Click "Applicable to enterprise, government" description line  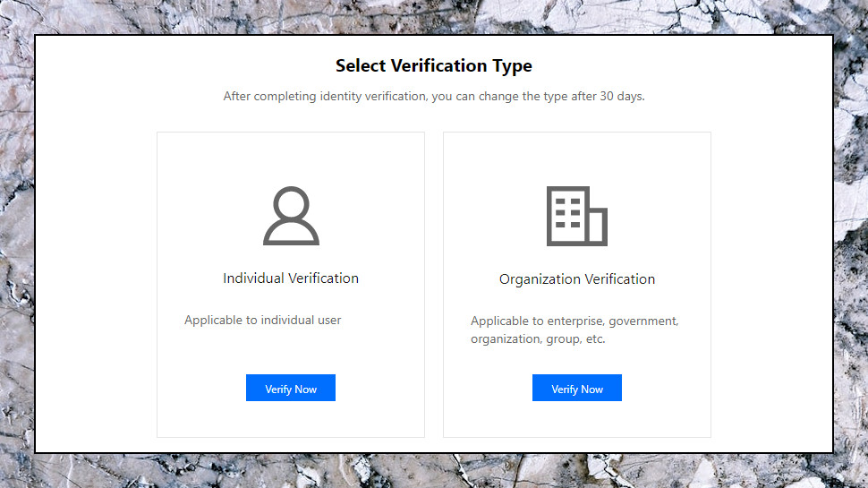574,321
